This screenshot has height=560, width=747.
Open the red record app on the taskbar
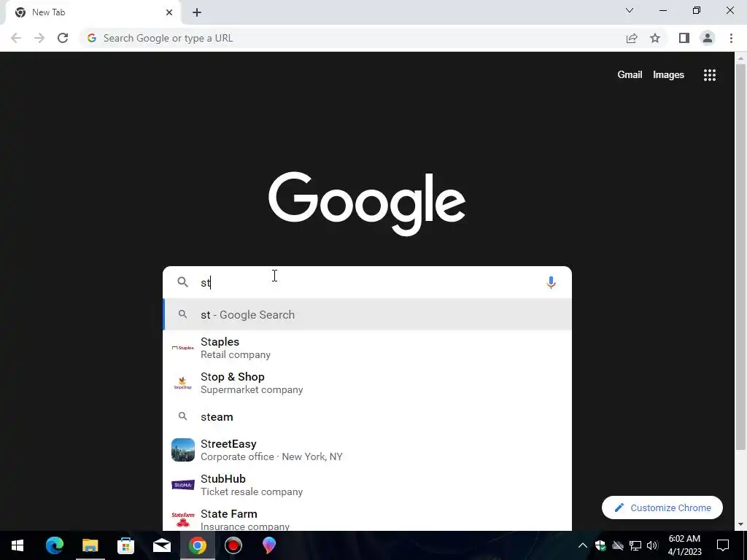(x=233, y=545)
